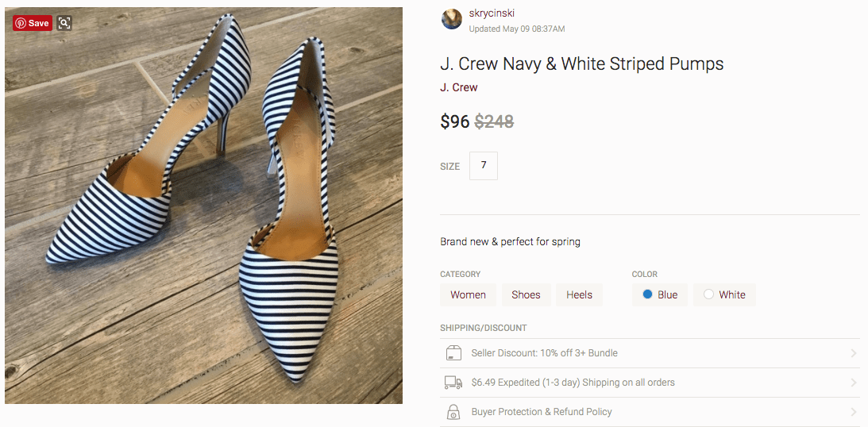Choose size 7 box

[x=484, y=166]
